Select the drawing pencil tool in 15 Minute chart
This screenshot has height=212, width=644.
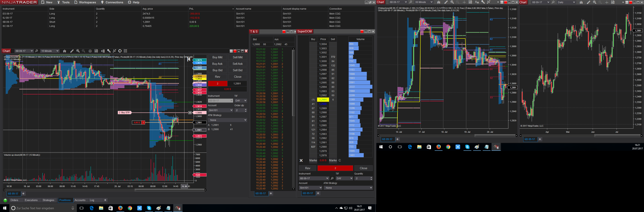click(72, 51)
